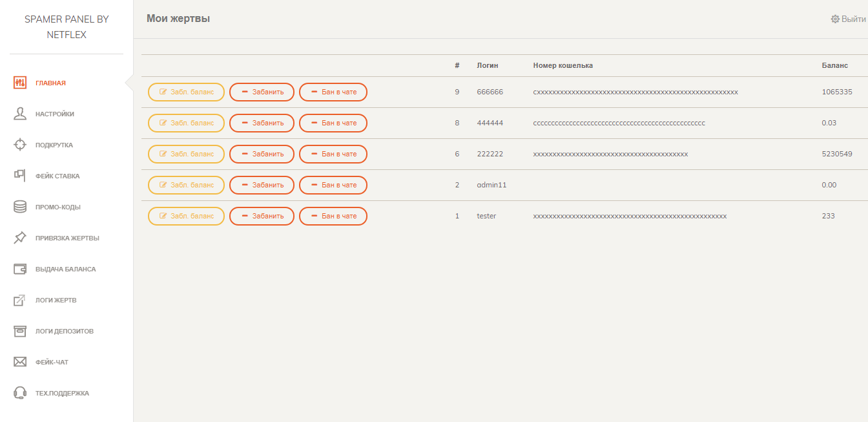The image size is (868, 422).
Task: Click Забл. баланс for admin11
Action: [x=186, y=185]
